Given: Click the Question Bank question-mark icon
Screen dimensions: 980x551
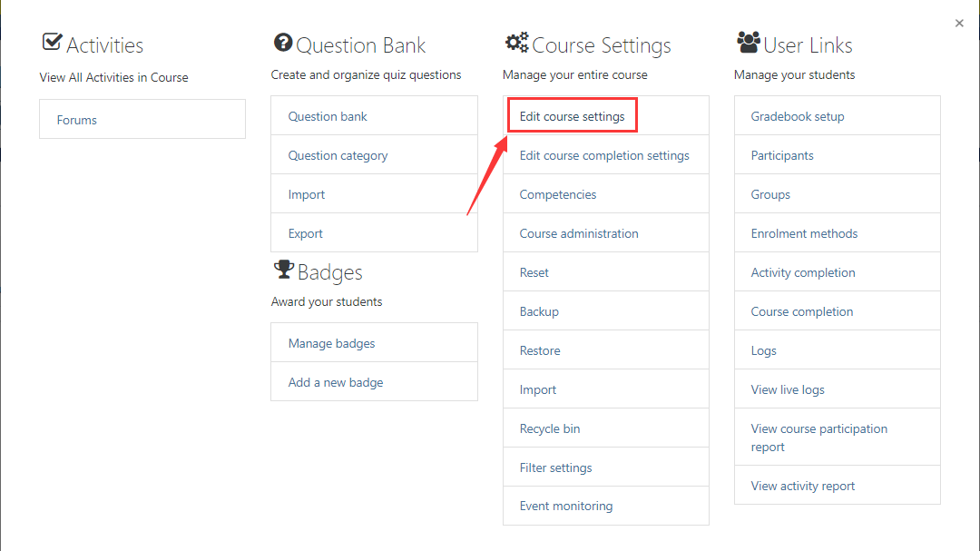Looking at the screenshot, I should (x=283, y=43).
